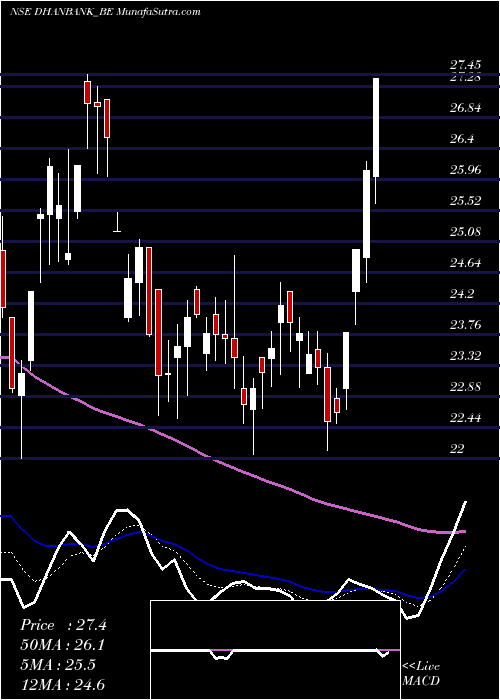Viewport: 500px width, 700px height.
Task: Click the 22.88 price axis label
Action: 466,387
